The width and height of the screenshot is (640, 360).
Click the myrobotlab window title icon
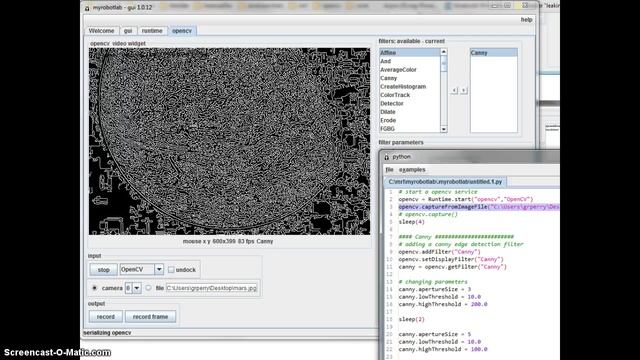pos(87,8)
